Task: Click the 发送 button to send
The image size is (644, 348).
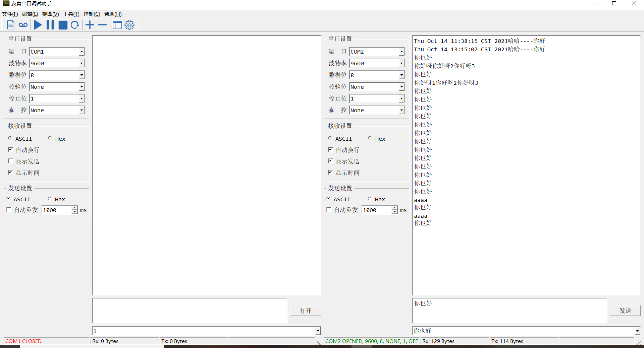Action: click(x=625, y=310)
